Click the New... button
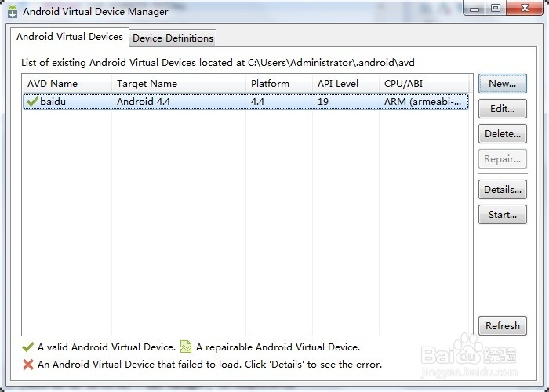The height and width of the screenshot is (392, 549). tap(503, 84)
